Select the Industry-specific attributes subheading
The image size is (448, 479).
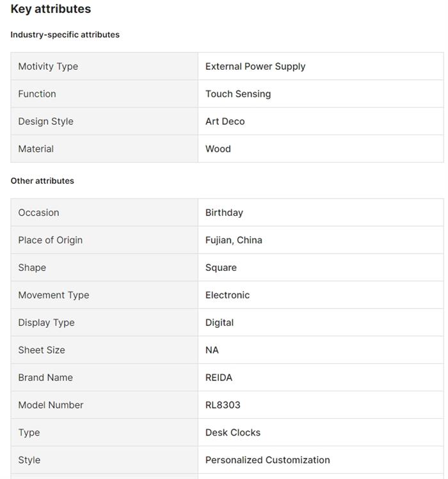tap(65, 35)
